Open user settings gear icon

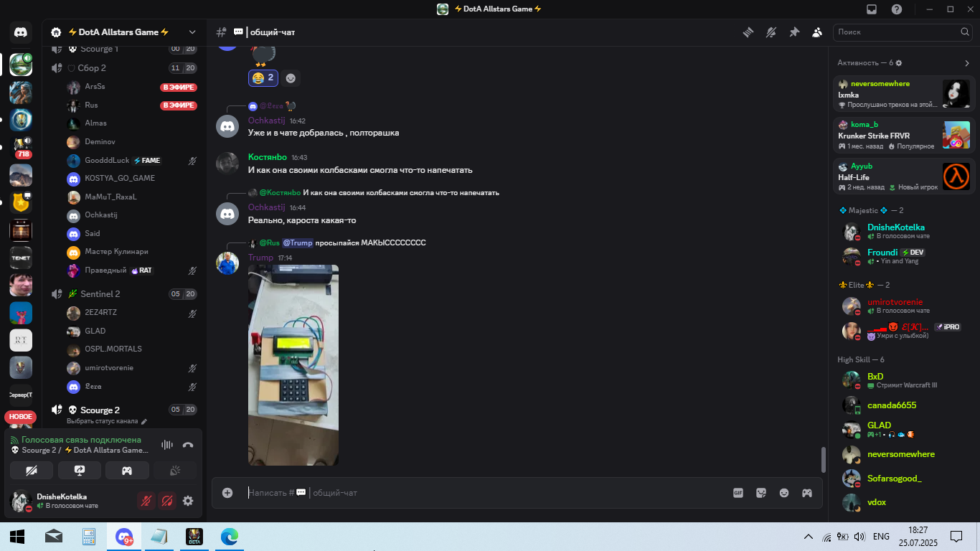(x=188, y=501)
